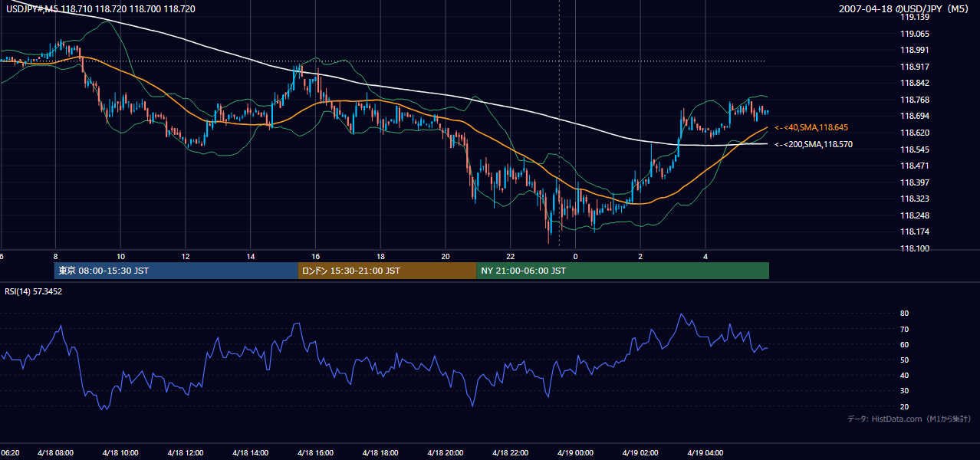The height and width of the screenshot is (460, 980).
Task: Click the 2007-04-18 USD/JPY (M5) header label
Action: pos(904,8)
